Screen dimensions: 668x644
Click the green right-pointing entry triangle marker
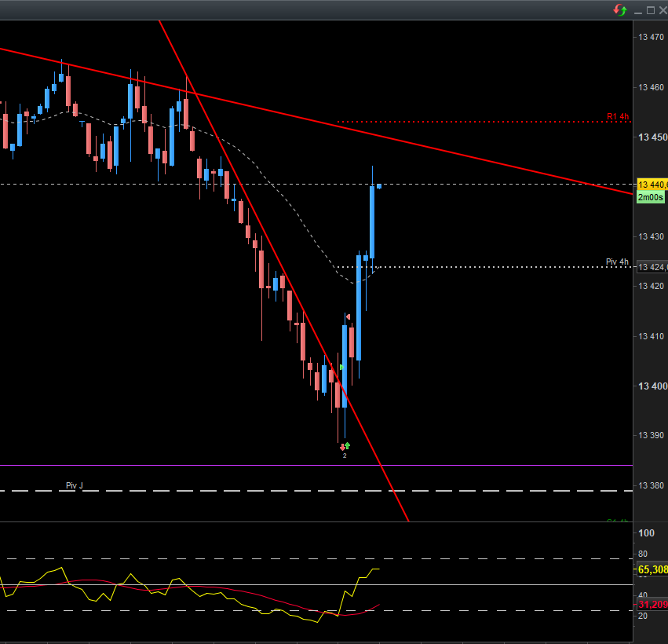pos(341,367)
